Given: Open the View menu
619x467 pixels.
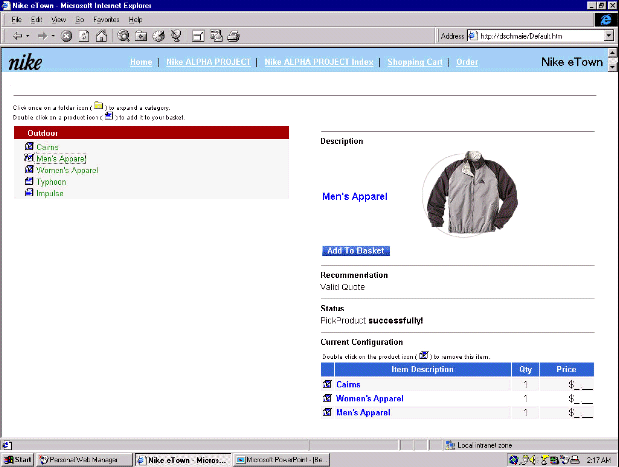Looking at the screenshot, I should click(57, 20).
